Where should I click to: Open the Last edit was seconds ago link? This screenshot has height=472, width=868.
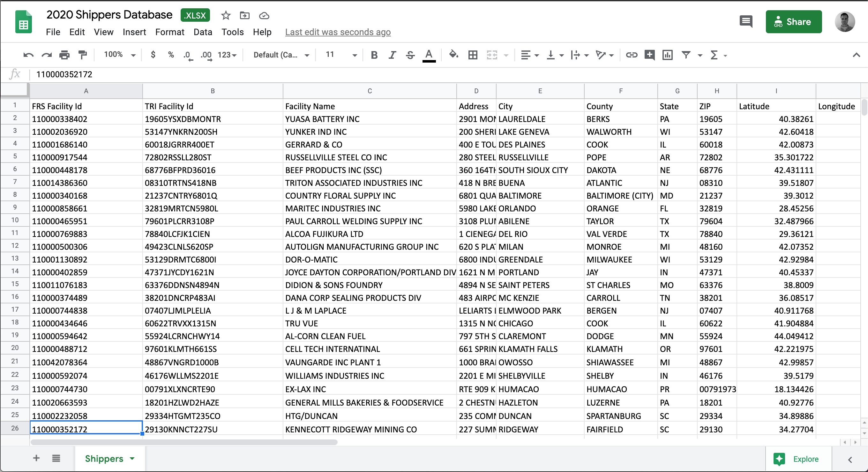coord(338,32)
